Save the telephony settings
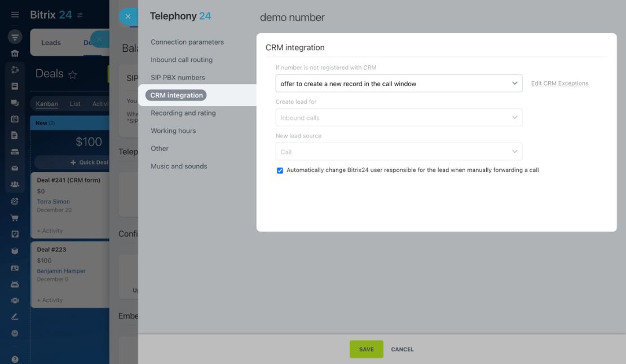Image resolution: width=626 pixels, height=364 pixels. (x=366, y=349)
